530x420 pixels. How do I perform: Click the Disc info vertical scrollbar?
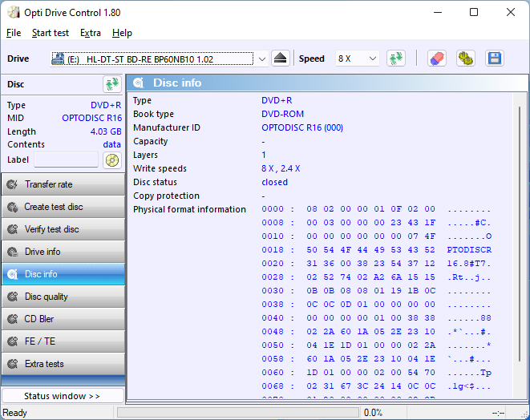(520, 234)
